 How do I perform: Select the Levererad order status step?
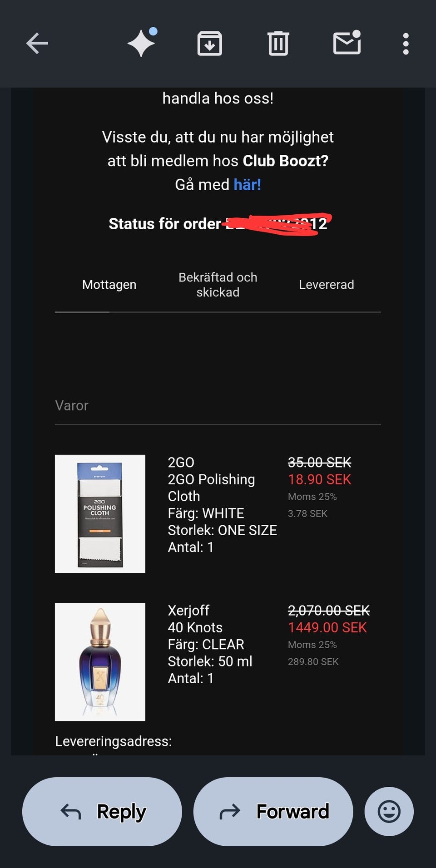326,285
